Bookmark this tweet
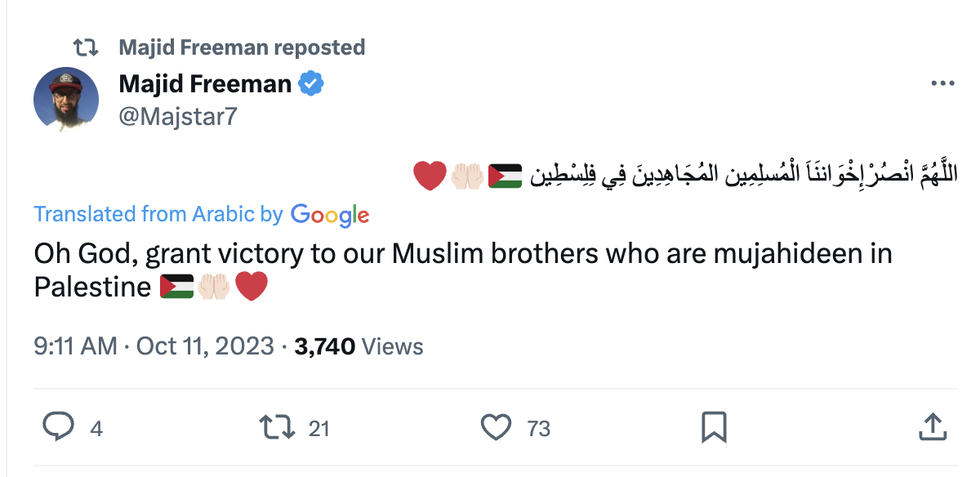980x477 pixels. pyautogui.click(x=714, y=427)
